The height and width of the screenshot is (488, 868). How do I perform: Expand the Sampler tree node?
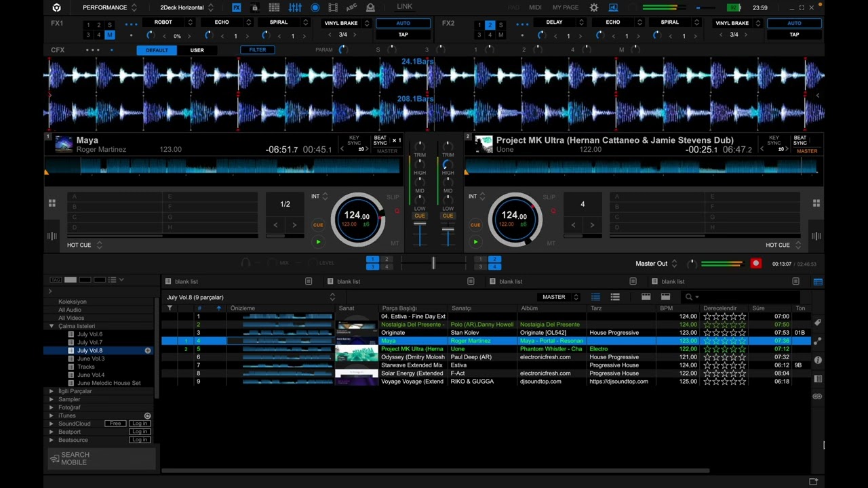[52, 399]
